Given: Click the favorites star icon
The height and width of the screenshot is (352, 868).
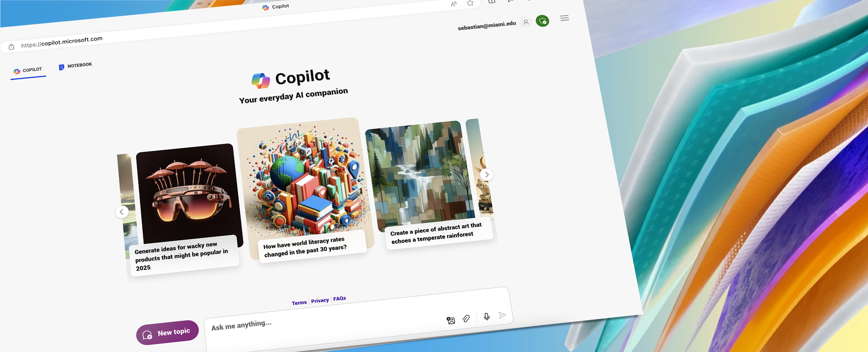Looking at the screenshot, I should tap(470, 3).
